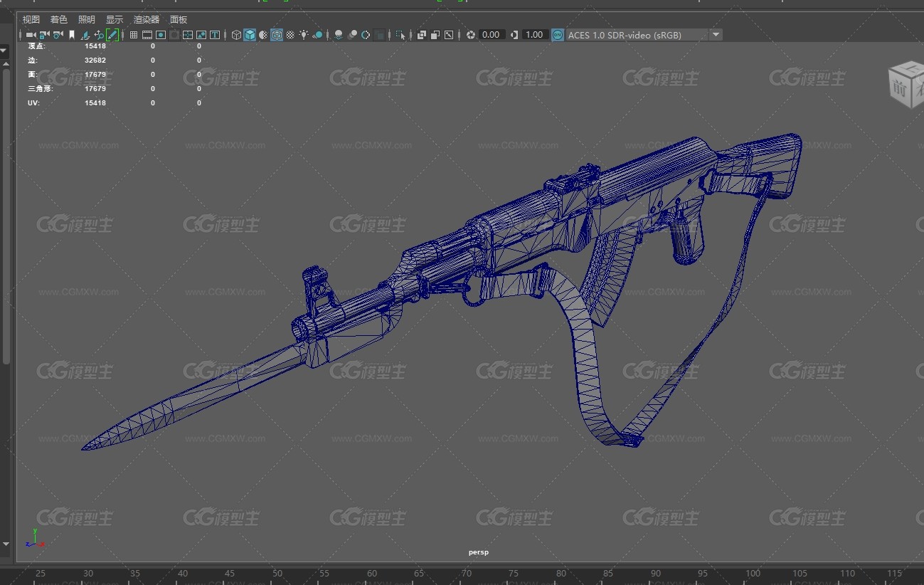Image resolution: width=924 pixels, height=585 pixels.
Task: Click the persp camera label
Action: click(479, 552)
